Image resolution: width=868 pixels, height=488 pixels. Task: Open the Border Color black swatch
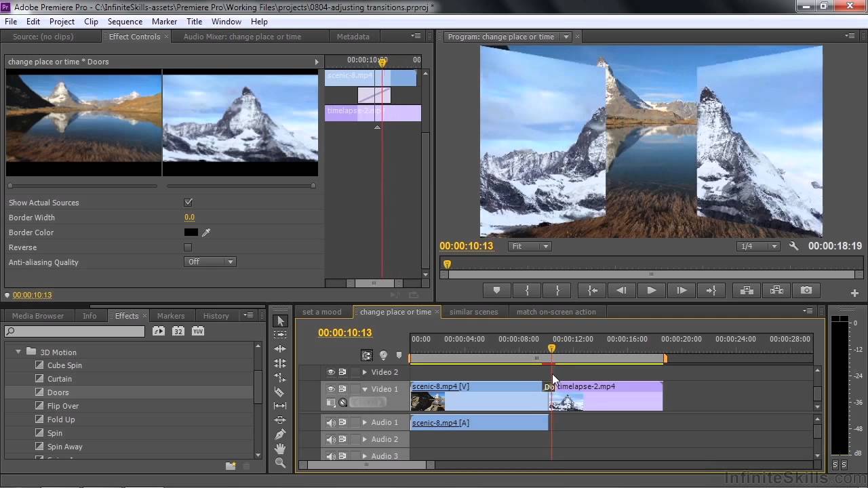[x=191, y=232]
